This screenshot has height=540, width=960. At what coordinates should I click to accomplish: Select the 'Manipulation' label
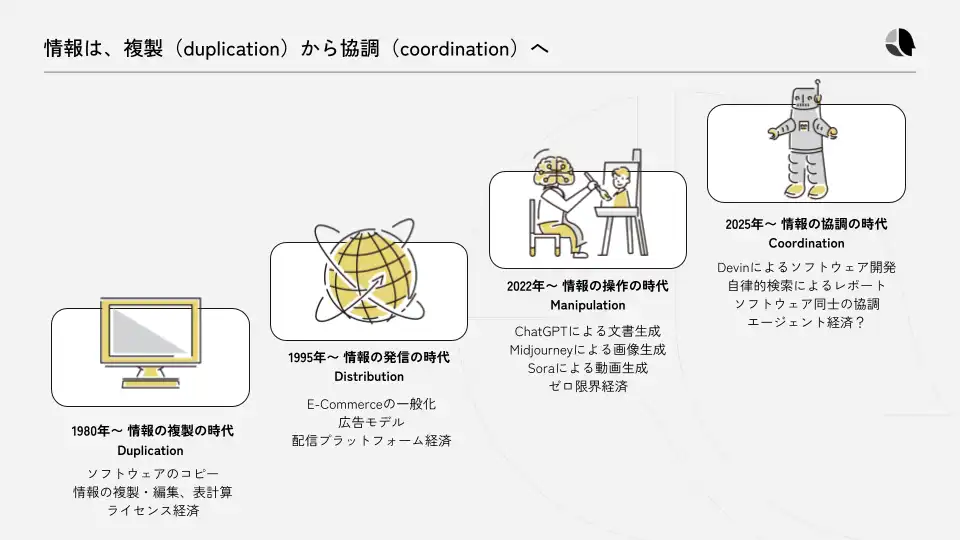(587, 305)
